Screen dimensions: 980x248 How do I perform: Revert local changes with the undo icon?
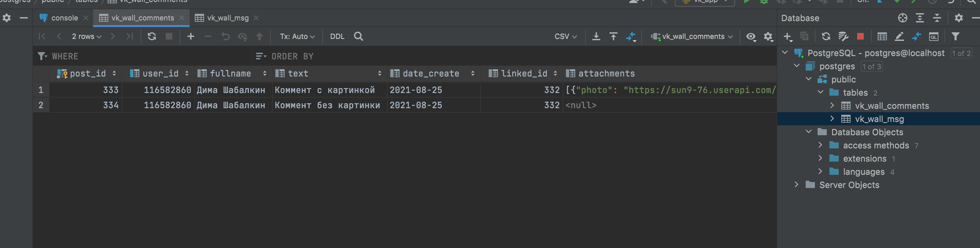pyautogui.click(x=226, y=37)
